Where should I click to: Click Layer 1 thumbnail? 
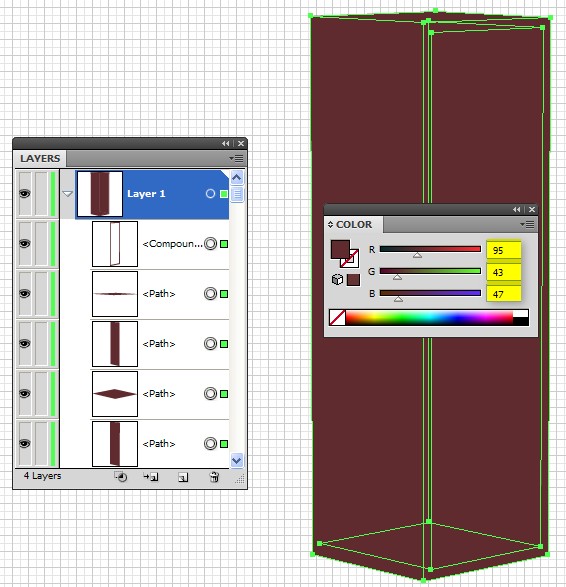pos(100,194)
